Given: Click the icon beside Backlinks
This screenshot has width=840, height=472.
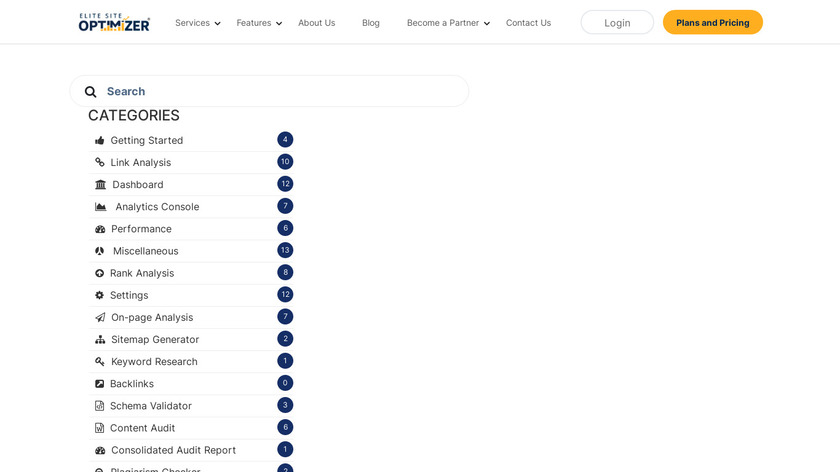Looking at the screenshot, I should (x=100, y=384).
